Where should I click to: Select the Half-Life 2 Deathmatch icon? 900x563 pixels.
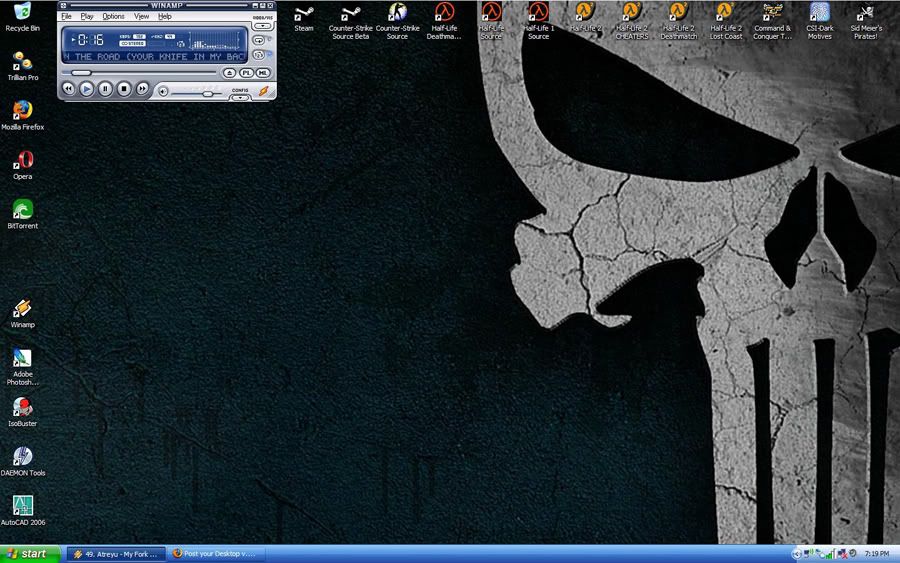pos(679,21)
